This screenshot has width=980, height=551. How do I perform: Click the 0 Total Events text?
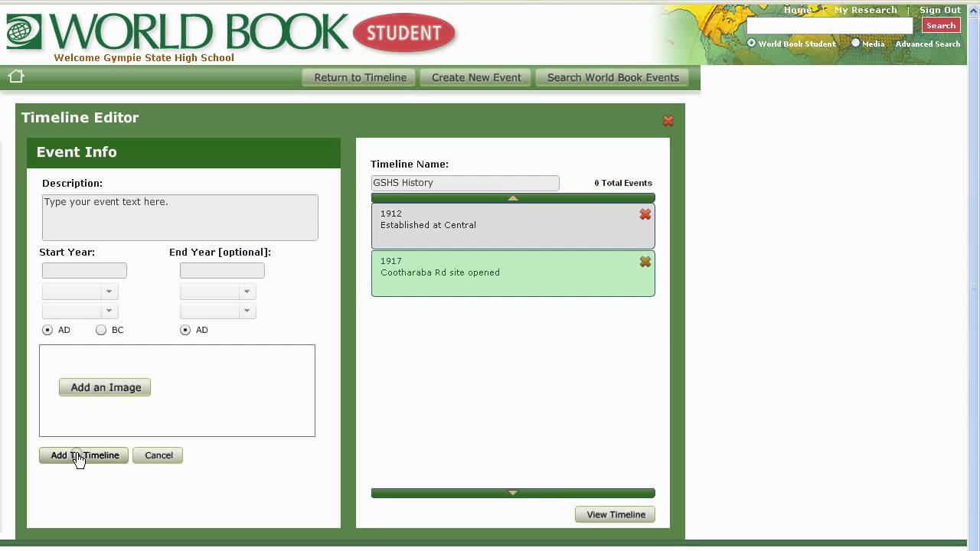623,183
